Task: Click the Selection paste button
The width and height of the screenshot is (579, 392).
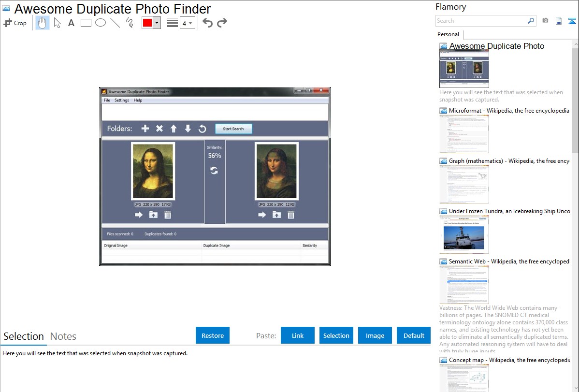Action: pyautogui.click(x=336, y=335)
